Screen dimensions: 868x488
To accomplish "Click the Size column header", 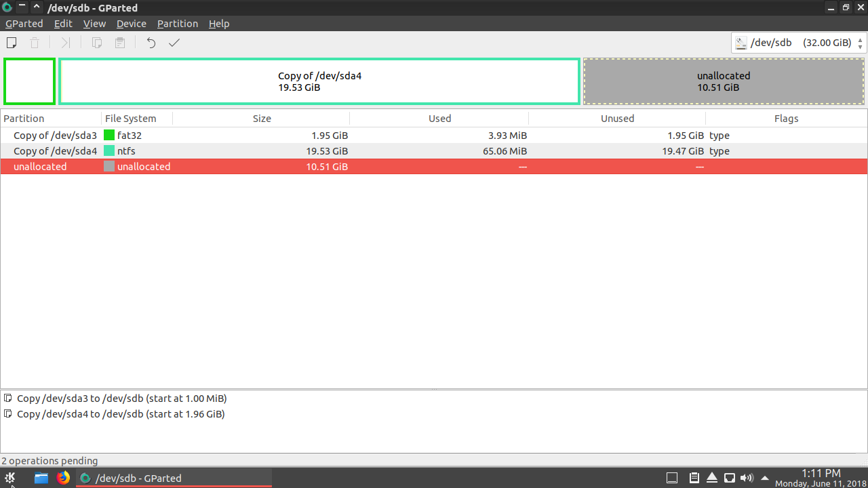I will 262,119.
